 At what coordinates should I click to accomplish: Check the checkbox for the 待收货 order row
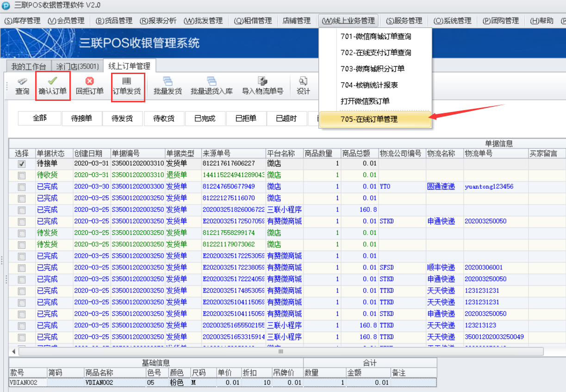22,175
